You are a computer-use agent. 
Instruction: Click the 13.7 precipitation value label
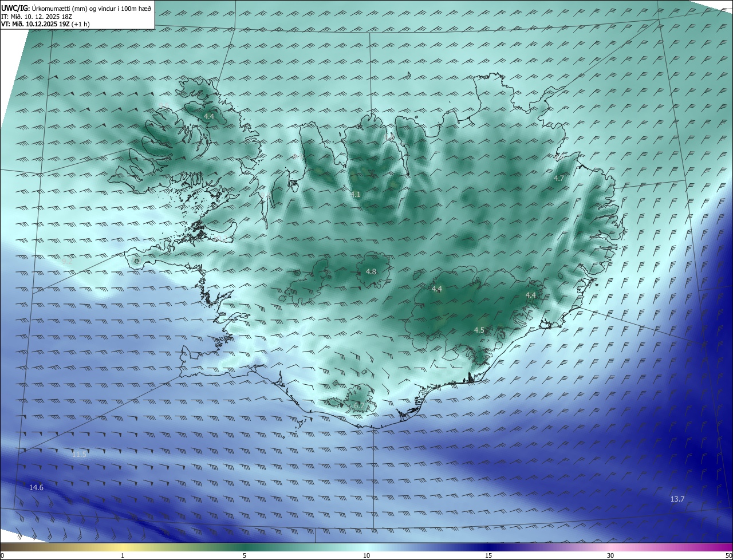[x=677, y=499]
